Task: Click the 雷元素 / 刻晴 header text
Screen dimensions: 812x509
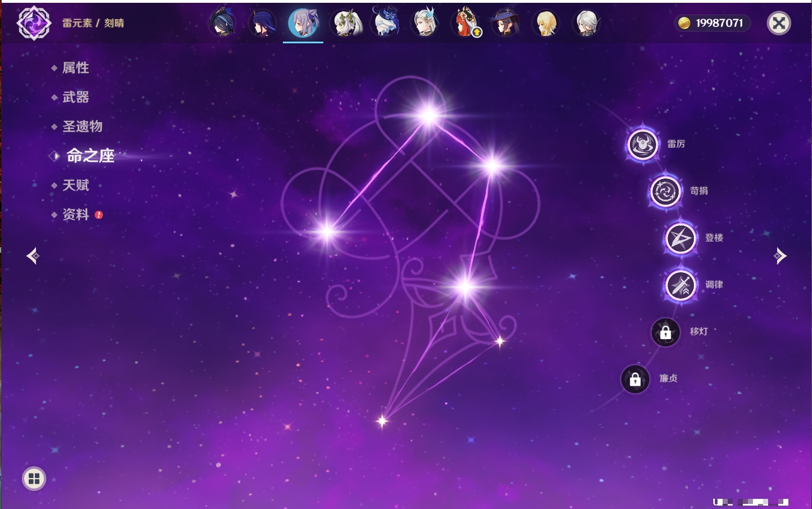Action: pos(93,23)
